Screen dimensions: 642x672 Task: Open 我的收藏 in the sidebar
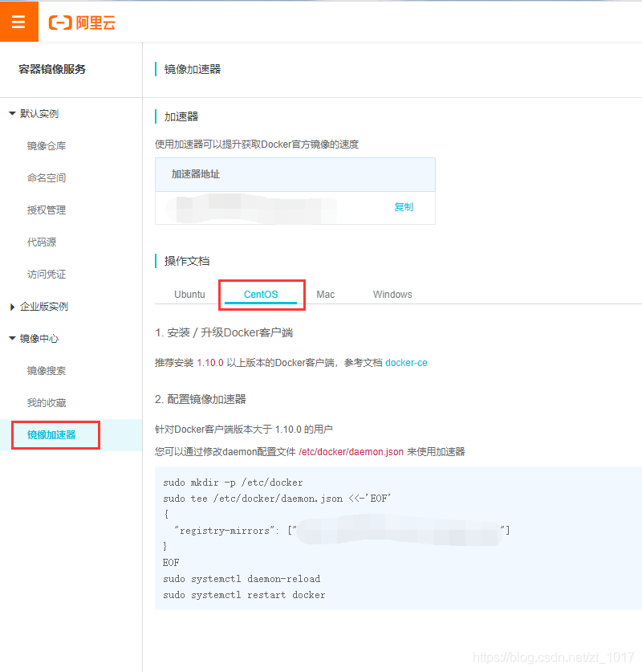click(x=47, y=403)
